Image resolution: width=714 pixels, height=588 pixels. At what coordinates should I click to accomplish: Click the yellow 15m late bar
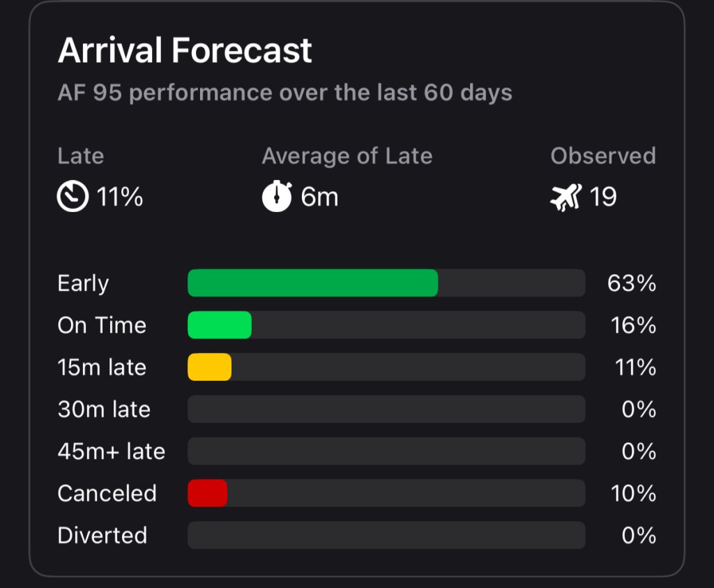click(x=209, y=367)
